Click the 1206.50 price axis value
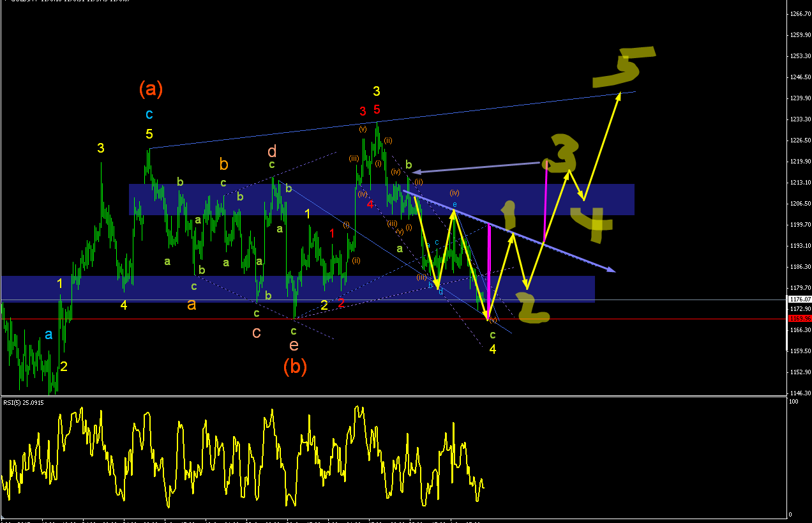 click(x=801, y=203)
